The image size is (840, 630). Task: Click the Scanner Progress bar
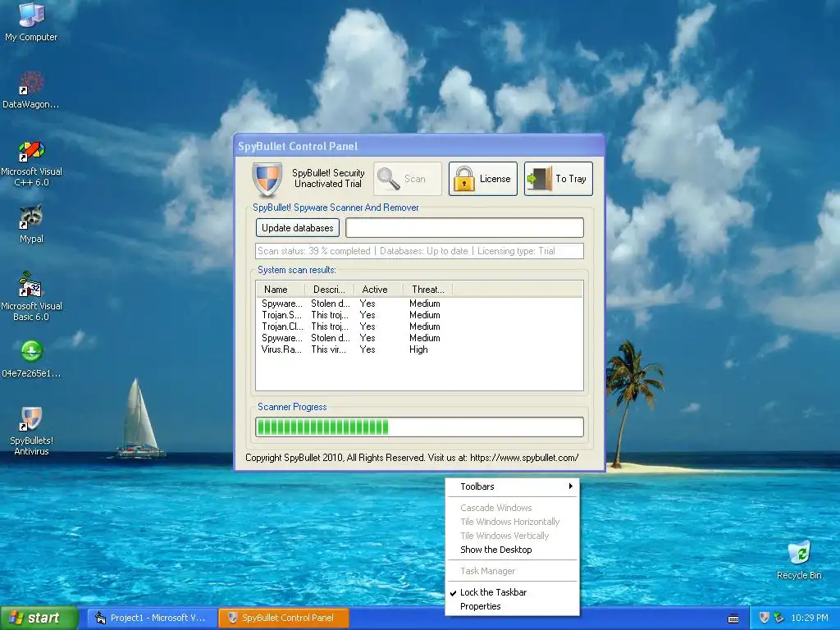[x=419, y=427]
